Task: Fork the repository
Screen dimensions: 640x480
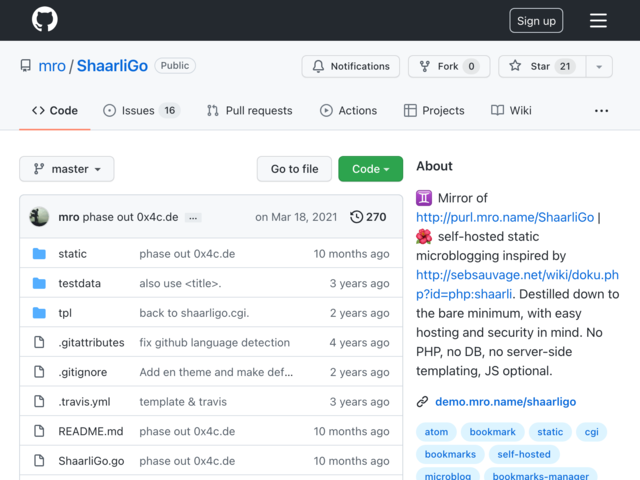Action: (449, 66)
